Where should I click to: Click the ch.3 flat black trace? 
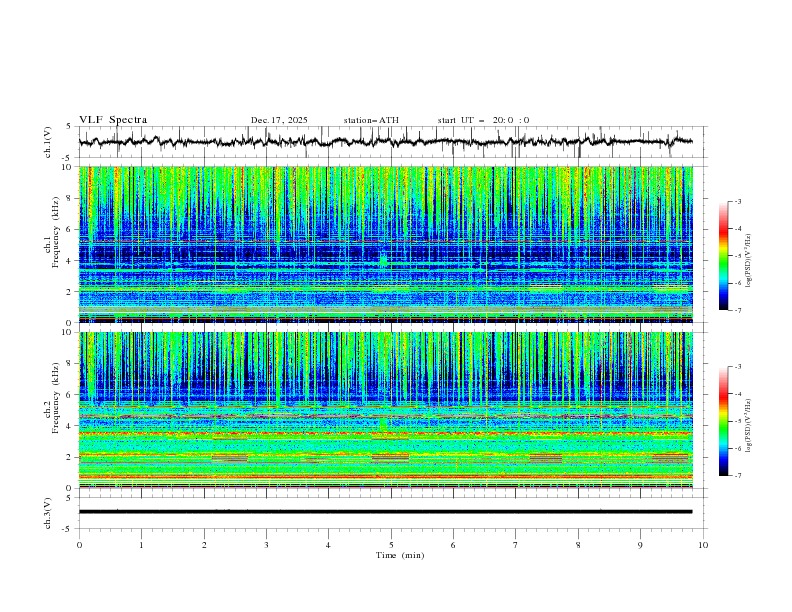tap(385, 512)
